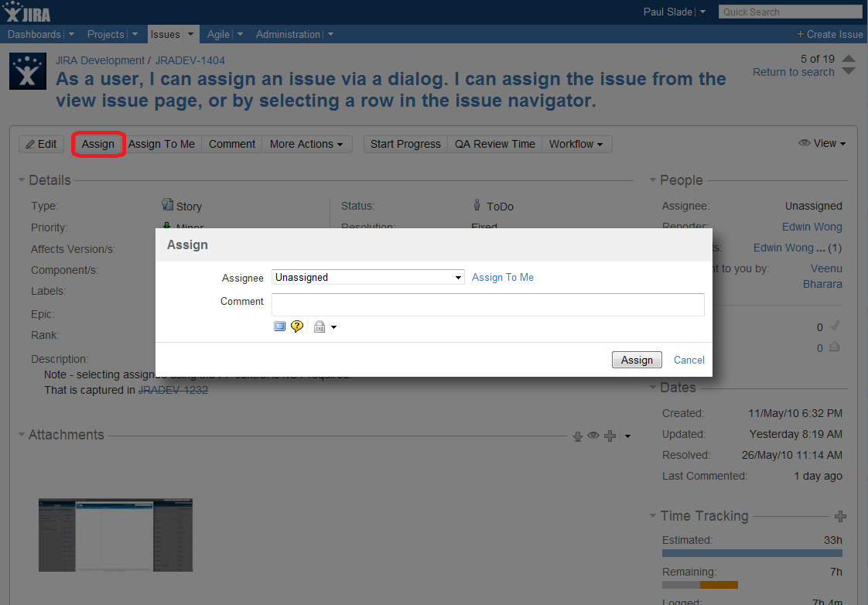Open the Projects dropdown arrow
Image resolution: width=868 pixels, height=605 pixels.
(135, 34)
